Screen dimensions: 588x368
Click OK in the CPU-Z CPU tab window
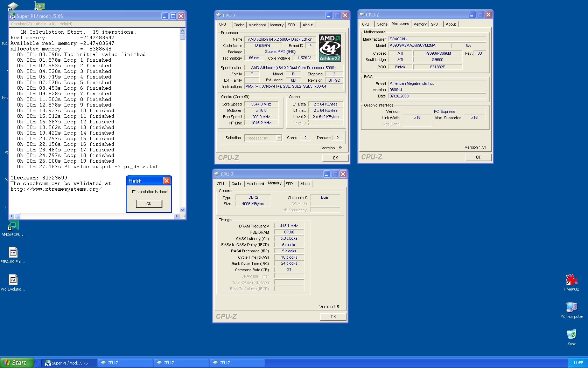pos(335,158)
